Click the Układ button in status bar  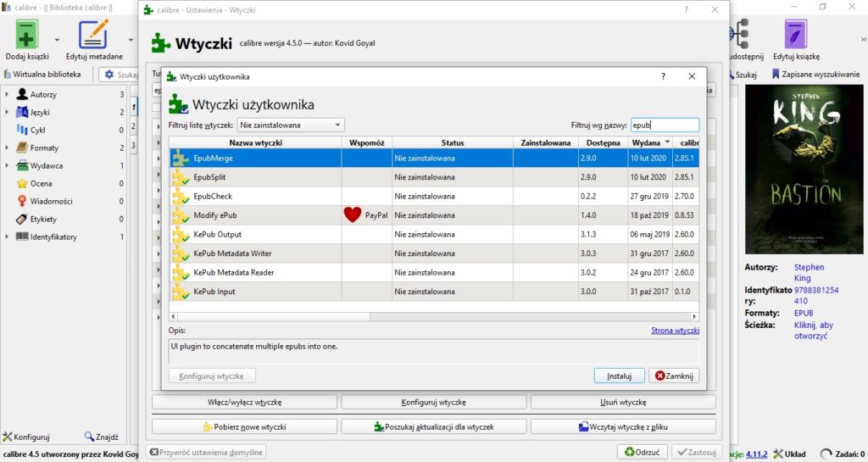coord(789,454)
